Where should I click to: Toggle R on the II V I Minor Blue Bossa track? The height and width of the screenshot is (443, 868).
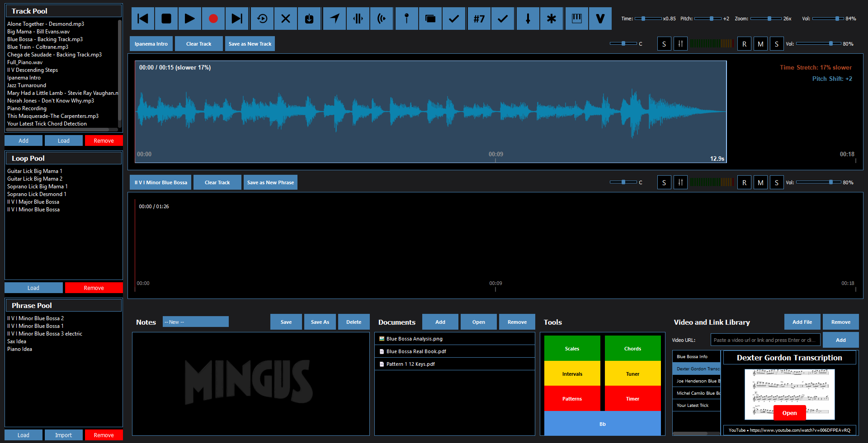coord(744,182)
